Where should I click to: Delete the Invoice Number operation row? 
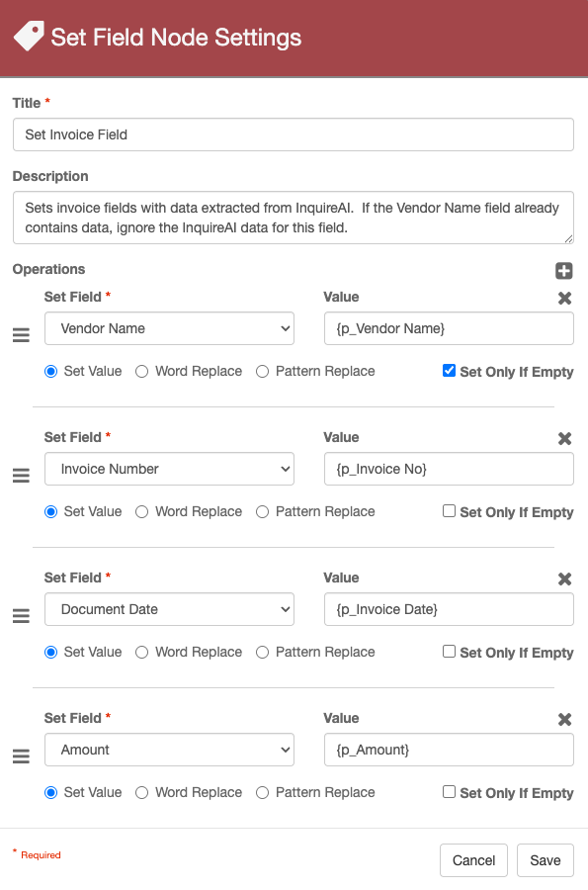[564, 438]
